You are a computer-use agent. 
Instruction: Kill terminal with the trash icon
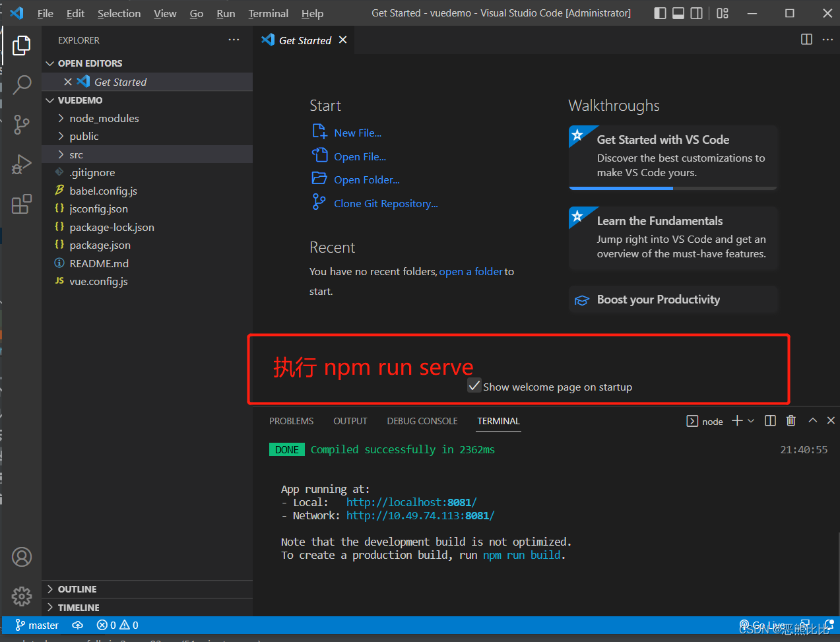click(791, 421)
